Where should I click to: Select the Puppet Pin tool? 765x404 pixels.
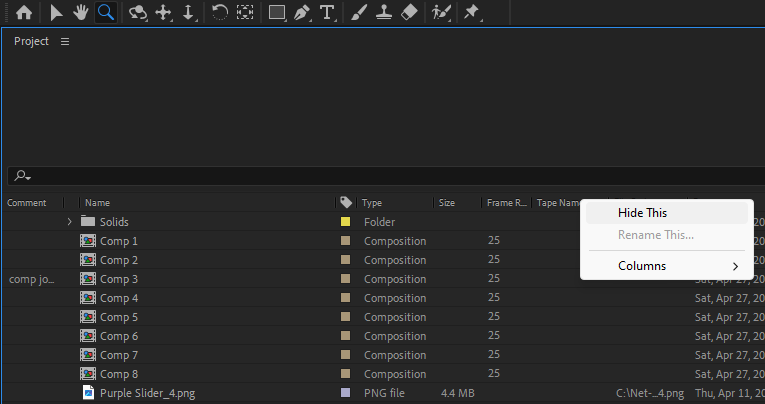pos(471,13)
